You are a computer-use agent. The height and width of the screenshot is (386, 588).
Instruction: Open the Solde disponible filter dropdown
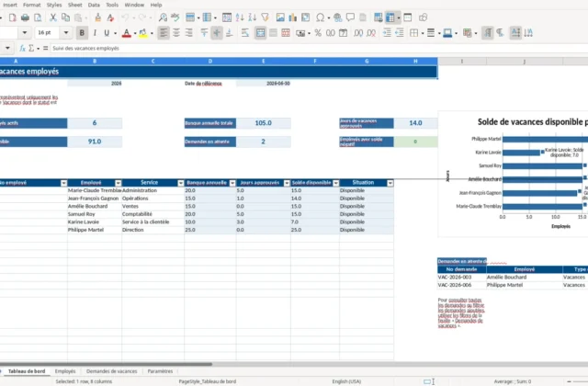pyautogui.click(x=336, y=183)
